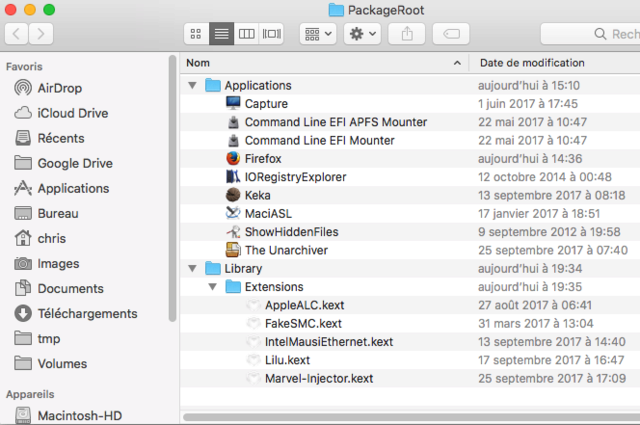Select the Firefox app icon
This screenshot has height=425, width=640.
(x=233, y=158)
